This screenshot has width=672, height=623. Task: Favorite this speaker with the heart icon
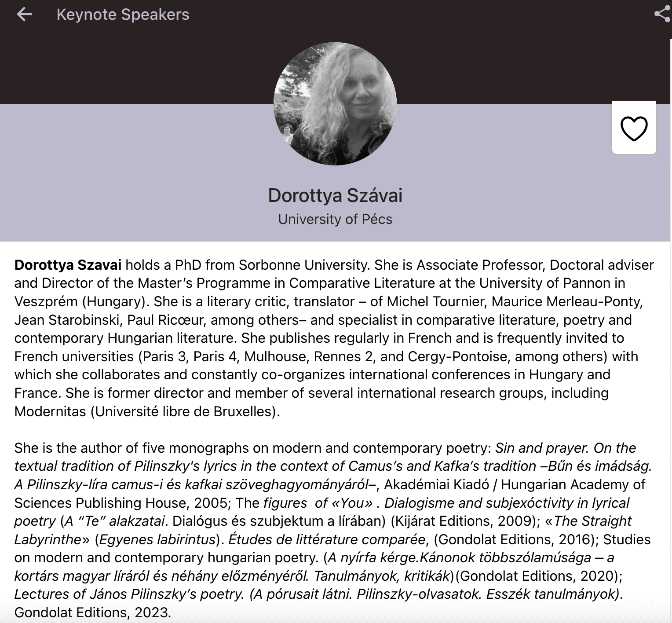coord(634,128)
